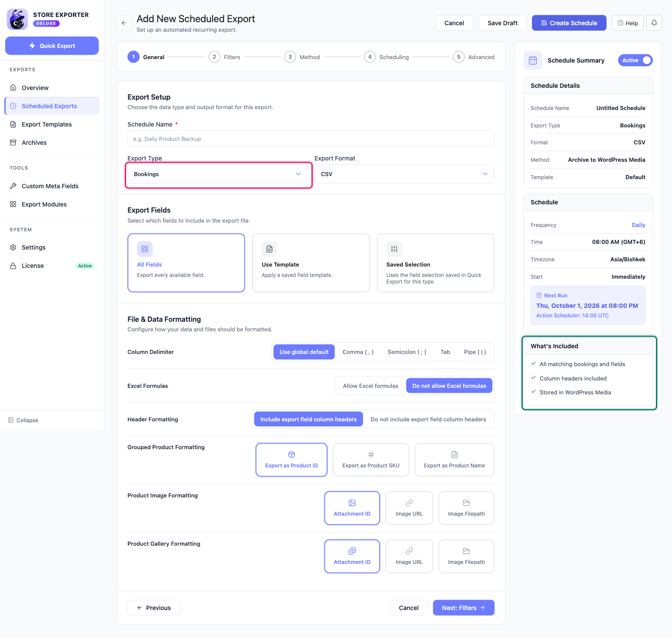Click the Previous button
The image size is (672, 637).
(x=154, y=608)
